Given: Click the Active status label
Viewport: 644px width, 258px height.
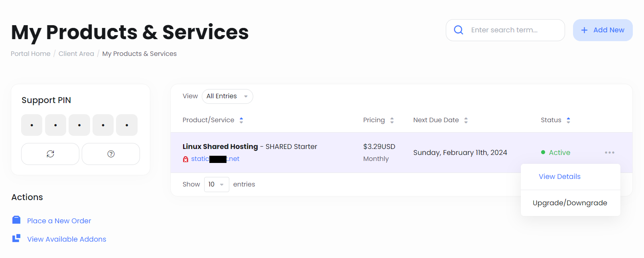Looking at the screenshot, I should (x=559, y=153).
